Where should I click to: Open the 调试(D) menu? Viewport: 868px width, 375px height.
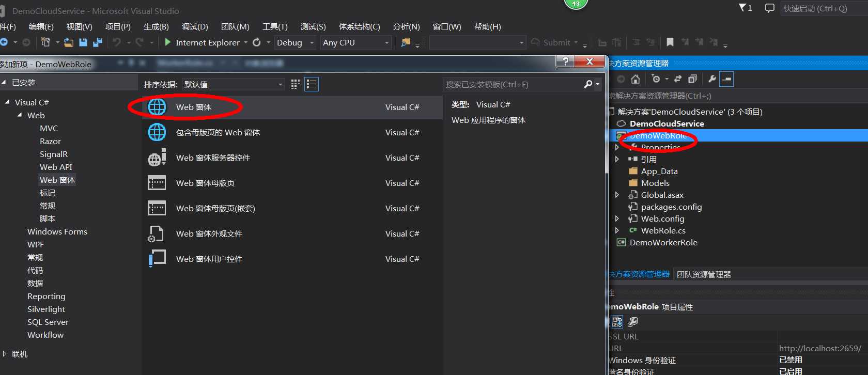click(195, 27)
